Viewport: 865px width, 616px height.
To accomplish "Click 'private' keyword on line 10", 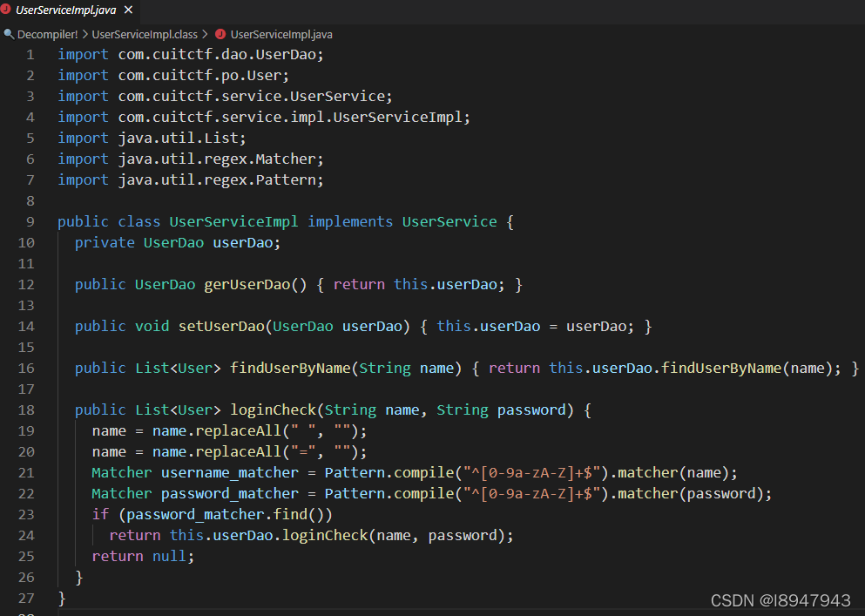I will coord(105,243).
